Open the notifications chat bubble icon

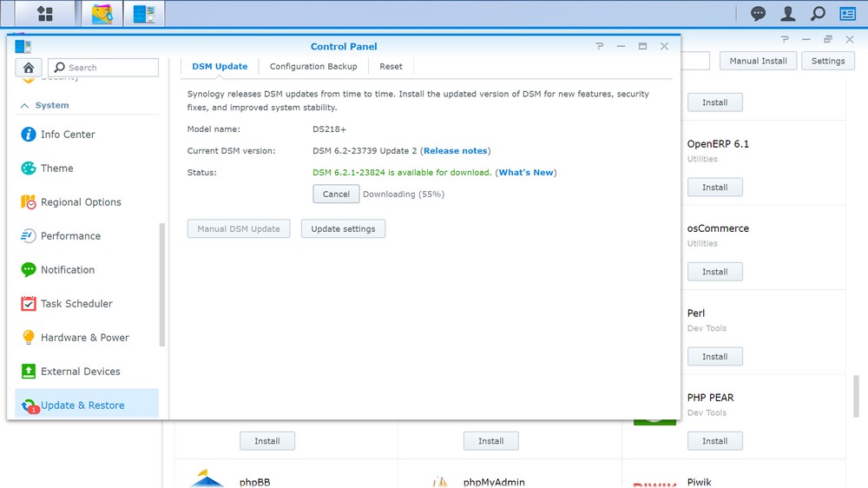click(758, 13)
